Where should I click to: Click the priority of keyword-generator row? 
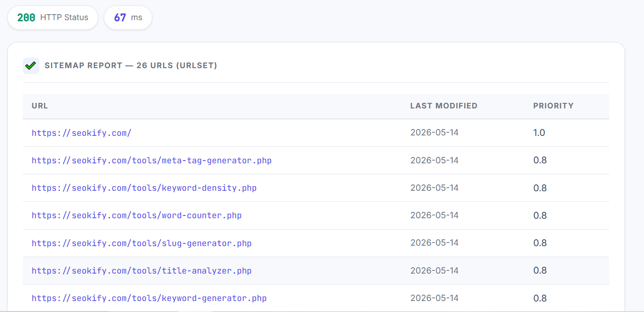point(540,298)
